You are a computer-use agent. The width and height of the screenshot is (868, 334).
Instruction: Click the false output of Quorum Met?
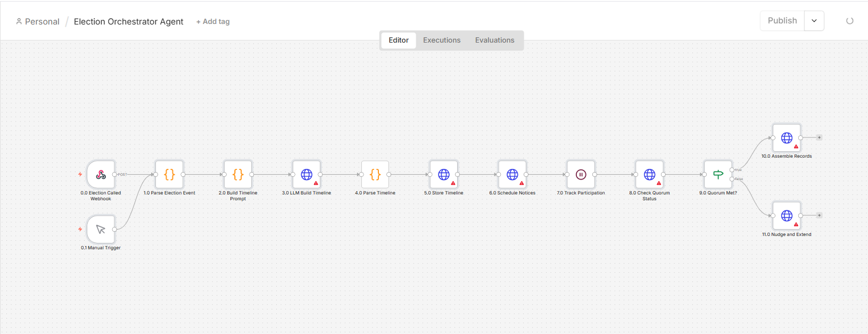732,179
